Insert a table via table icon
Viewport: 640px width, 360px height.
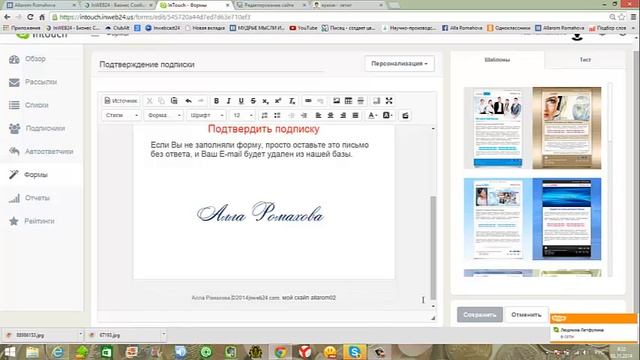coord(348,101)
